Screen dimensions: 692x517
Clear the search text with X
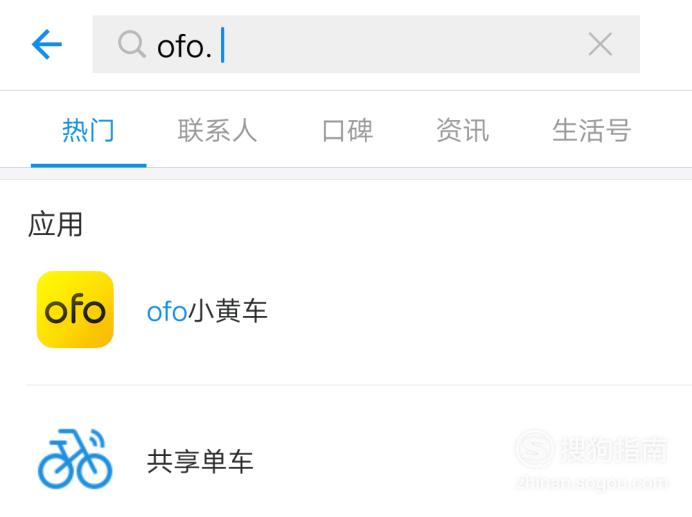coord(600,44)
